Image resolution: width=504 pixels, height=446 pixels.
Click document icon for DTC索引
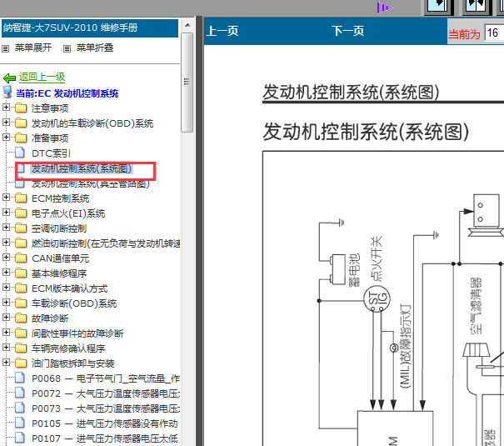[x=20, y=153]
